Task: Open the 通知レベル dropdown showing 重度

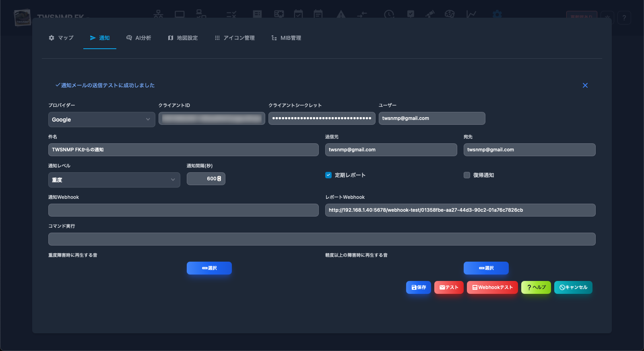Action: tap(114, 180)
